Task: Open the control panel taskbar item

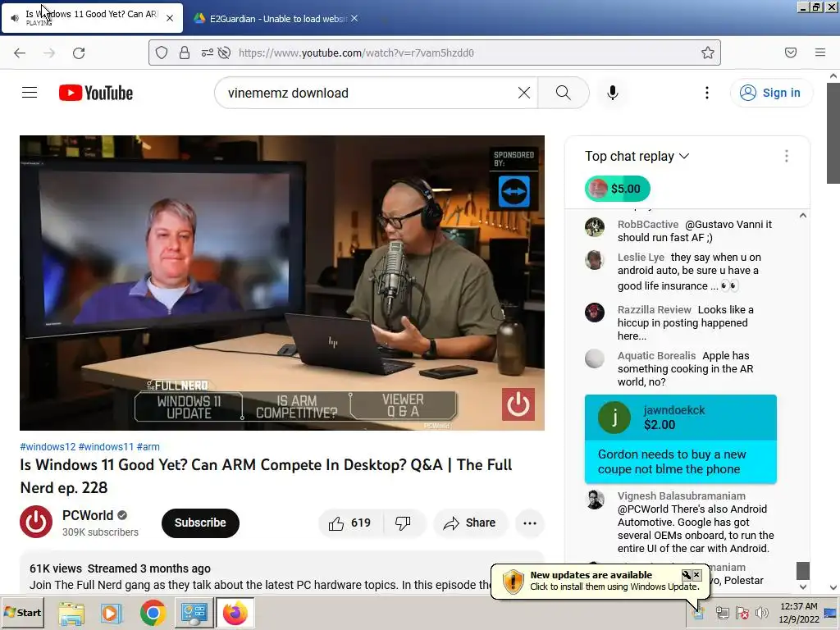Action: click(x=194, y=613)
